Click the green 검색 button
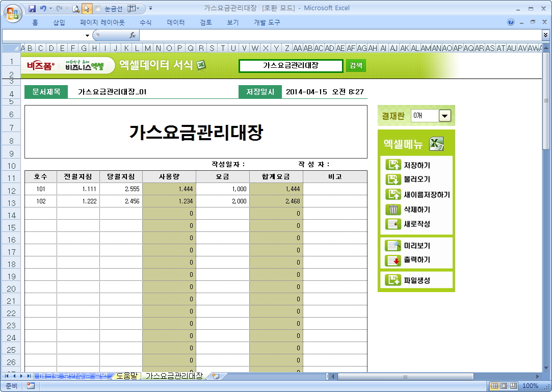 (x=356, y=66)
